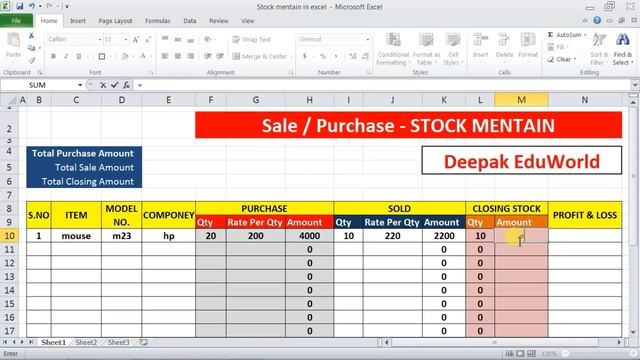Screen dimensions: 640x360
Task: Click the Fill Color bucket swatch
Action: [x=124, y=56]
